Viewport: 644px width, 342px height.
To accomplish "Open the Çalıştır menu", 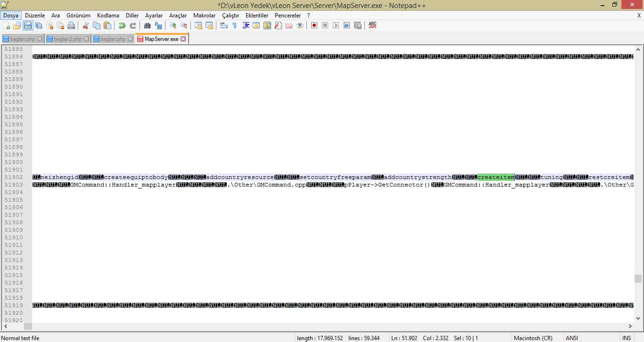I will pos(231,16).
